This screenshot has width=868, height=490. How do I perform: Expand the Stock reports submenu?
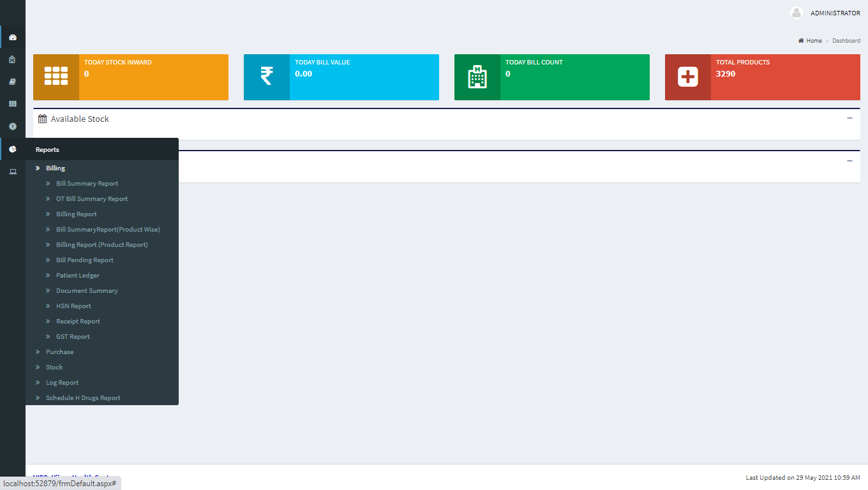click(x=54, y=367)
